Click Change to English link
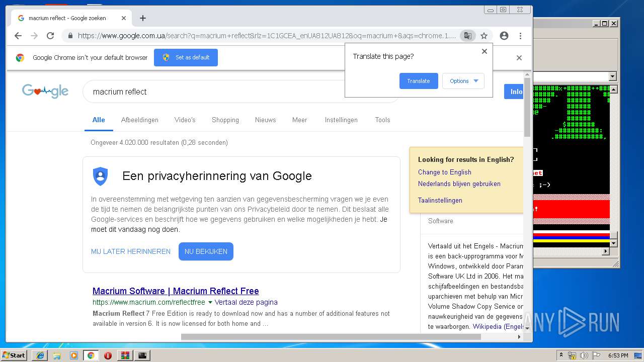 pyautogui.click(x=445, y=172)
